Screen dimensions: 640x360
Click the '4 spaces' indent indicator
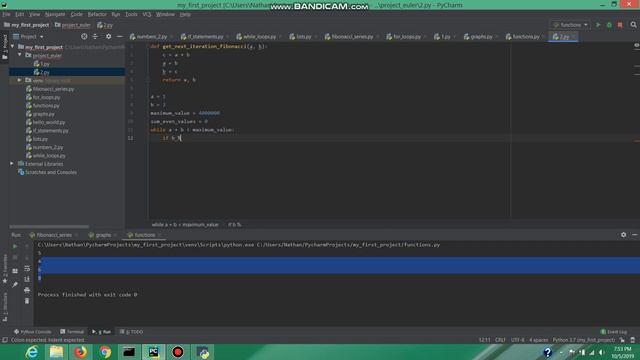tap(538, 340)
